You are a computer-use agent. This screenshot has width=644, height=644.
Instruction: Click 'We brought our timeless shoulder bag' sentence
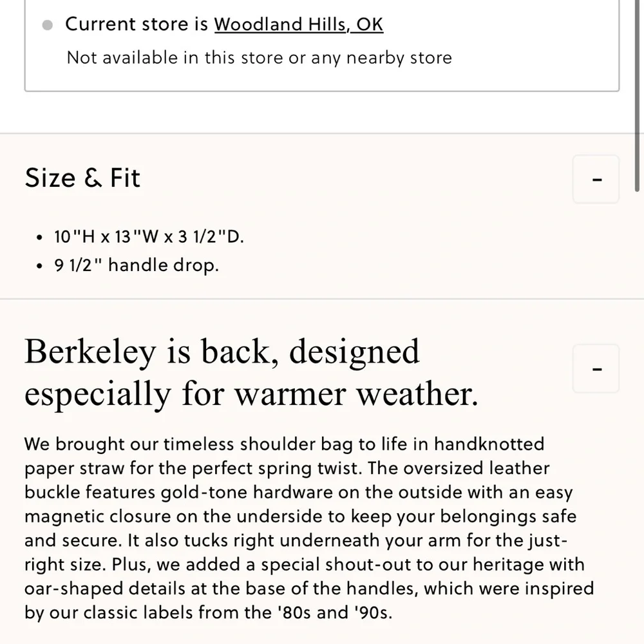(284, 444)
